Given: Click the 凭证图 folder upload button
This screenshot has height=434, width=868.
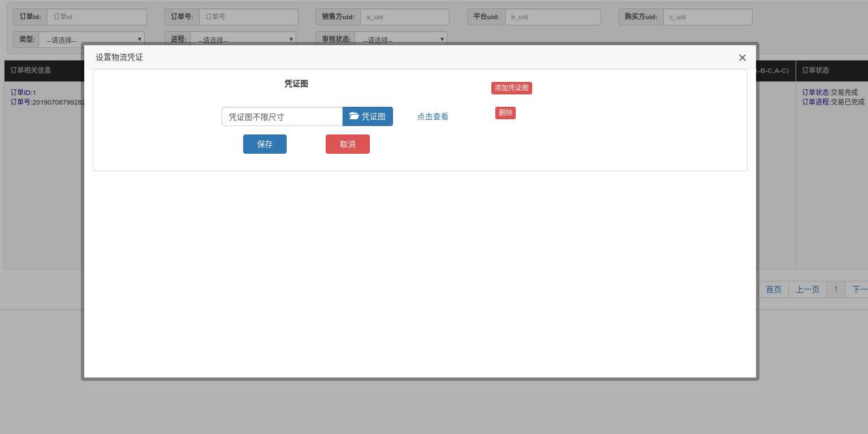Looking at the screenshot, I should pyautogui.click(x=368, y=116).
